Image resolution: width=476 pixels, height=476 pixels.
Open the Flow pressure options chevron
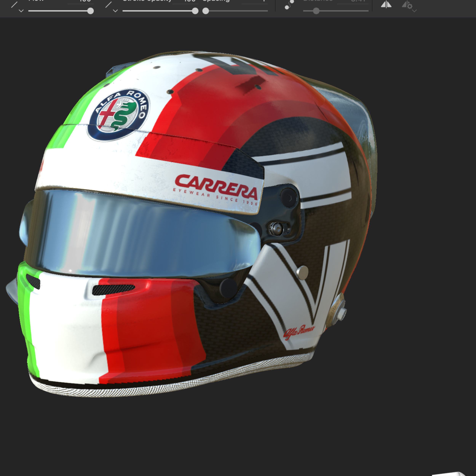click(x=21, y=11)
